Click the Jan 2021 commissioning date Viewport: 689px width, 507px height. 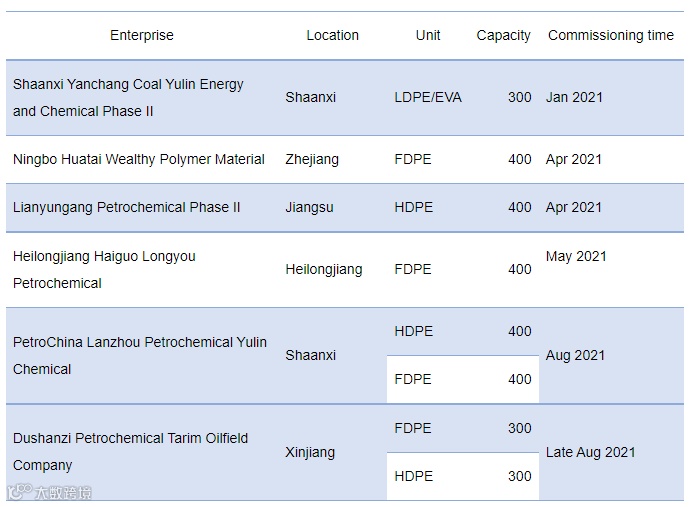pyautogui.click(x=574, y=98)
